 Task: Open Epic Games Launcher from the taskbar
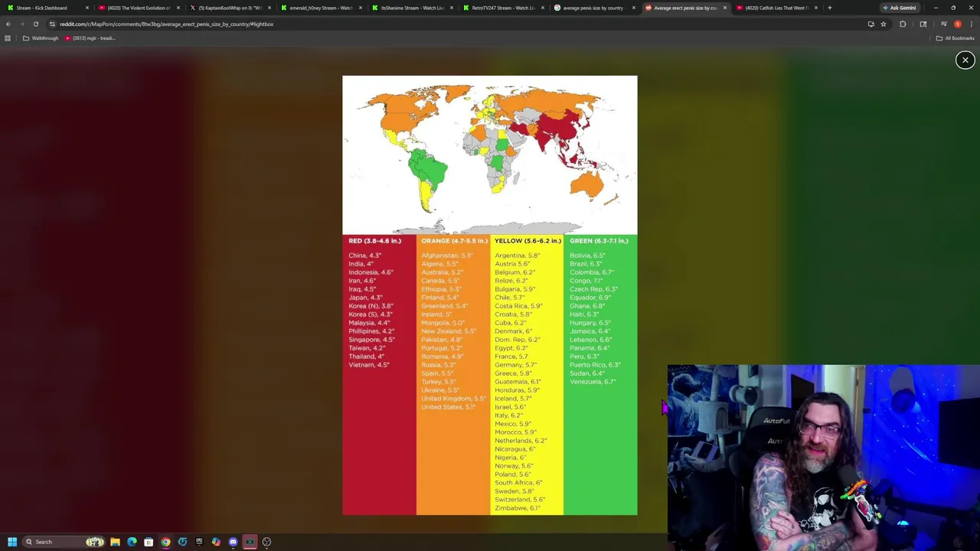[199, 542]
